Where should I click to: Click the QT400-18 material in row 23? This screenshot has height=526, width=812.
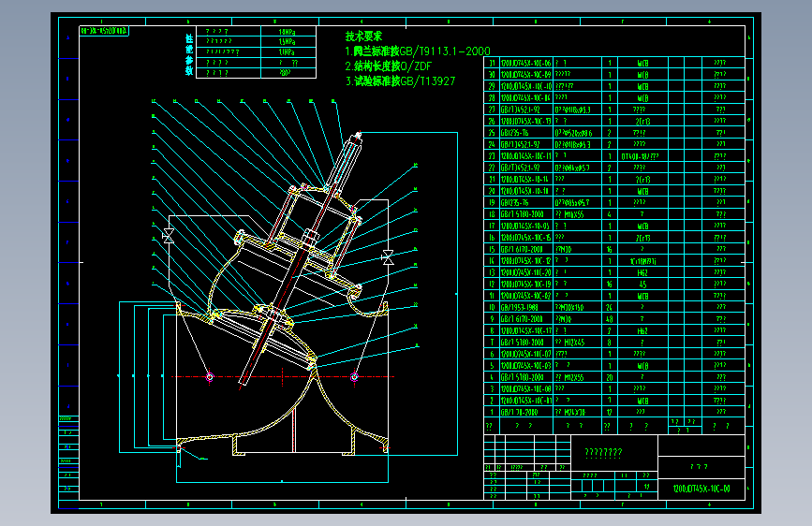tap(640, 156)
